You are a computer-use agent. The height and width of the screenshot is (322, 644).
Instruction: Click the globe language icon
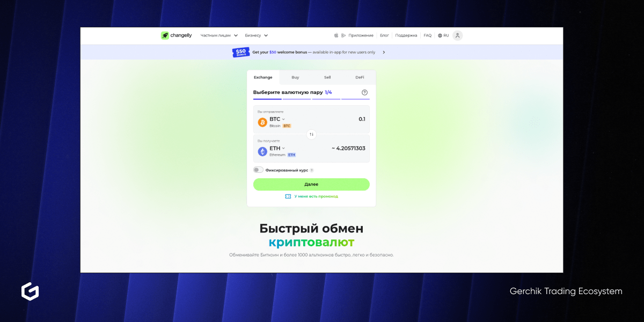(x=440, y=35)
